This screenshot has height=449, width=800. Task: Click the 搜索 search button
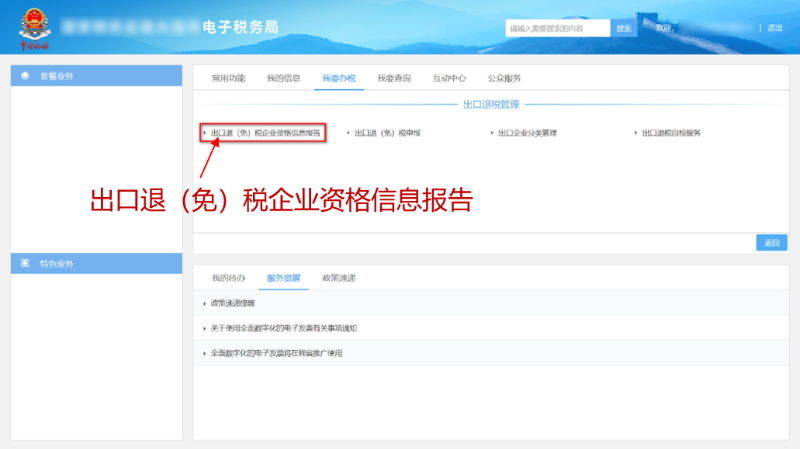pos(624,28)
